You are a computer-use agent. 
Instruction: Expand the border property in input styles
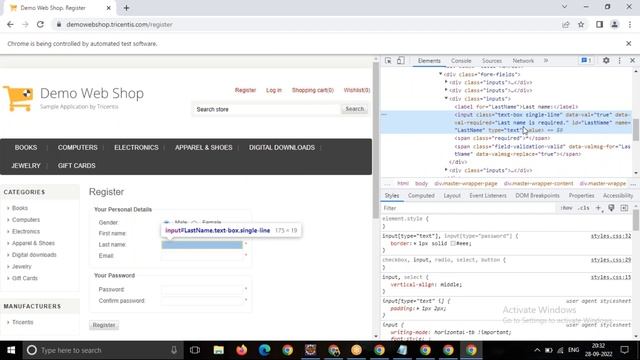(416, 243)
